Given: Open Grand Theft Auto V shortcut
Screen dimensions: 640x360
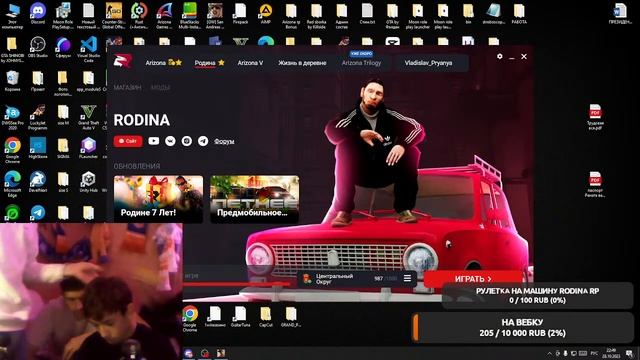Looking at the screenshot, I should tap(88, 117).
